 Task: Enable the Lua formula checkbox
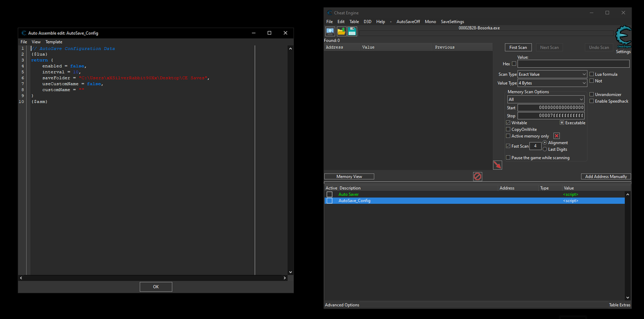click(x=592, y=74)
